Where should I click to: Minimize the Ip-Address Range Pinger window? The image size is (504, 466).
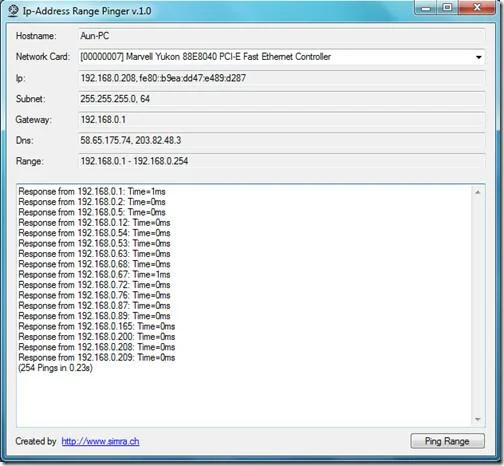pyautogui.click(x=426, y=8)
